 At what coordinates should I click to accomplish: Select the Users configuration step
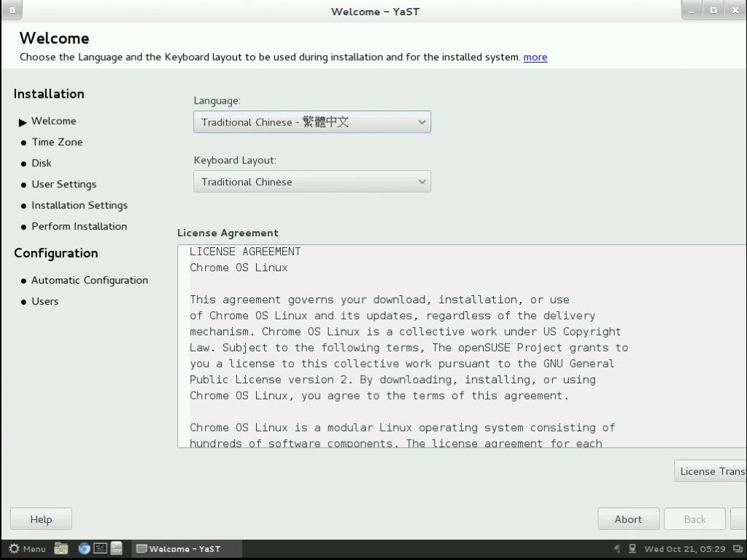tap(44, 301)
